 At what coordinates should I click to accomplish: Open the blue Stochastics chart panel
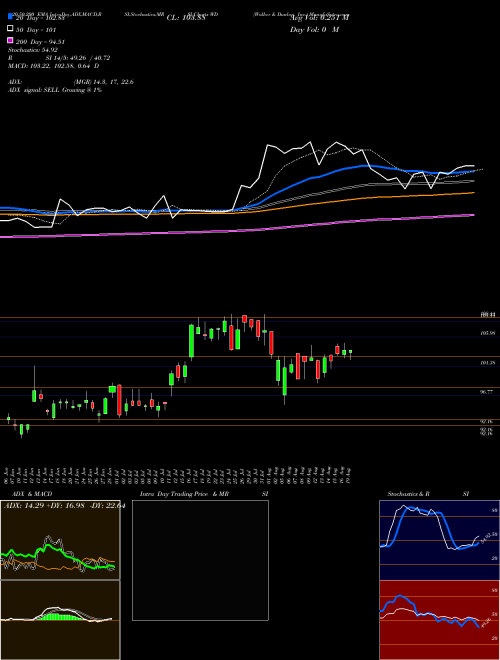point(439,540)
